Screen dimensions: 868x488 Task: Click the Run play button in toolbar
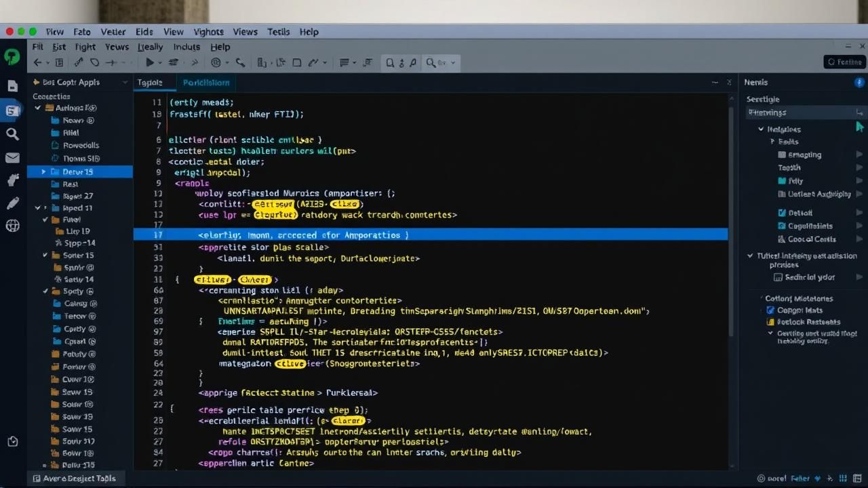tap(150, 62)
